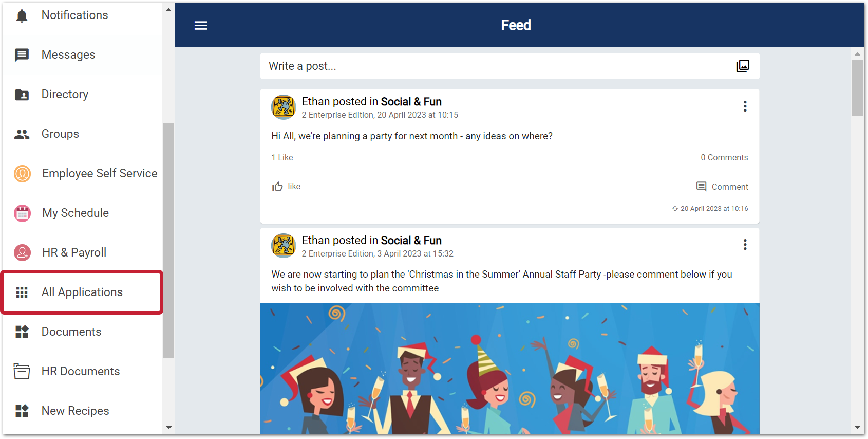Click the Groups people icon
Viewport: 868px width, 439px height.
[22, 134]
